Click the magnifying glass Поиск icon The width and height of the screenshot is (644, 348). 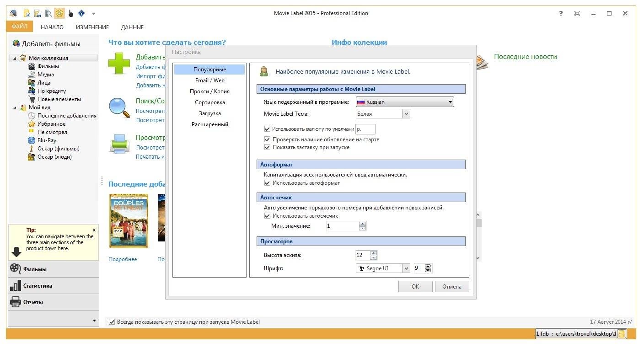coord(119,108)
